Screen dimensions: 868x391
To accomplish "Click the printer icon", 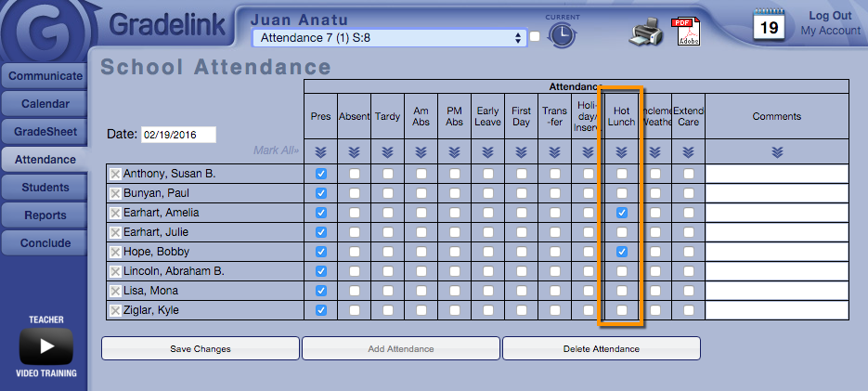I will (x=647, y=33).
